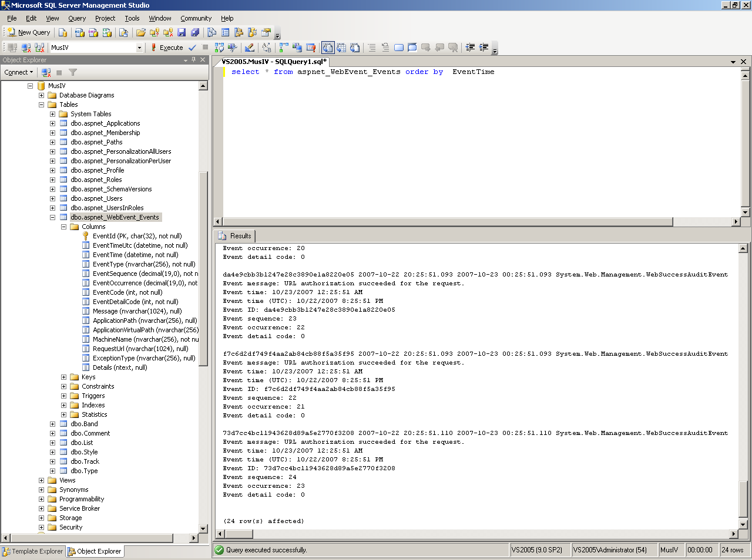The image size is (752, 560).
Task: Toggle Include Client Statistics
Action: tap(297, 48)
